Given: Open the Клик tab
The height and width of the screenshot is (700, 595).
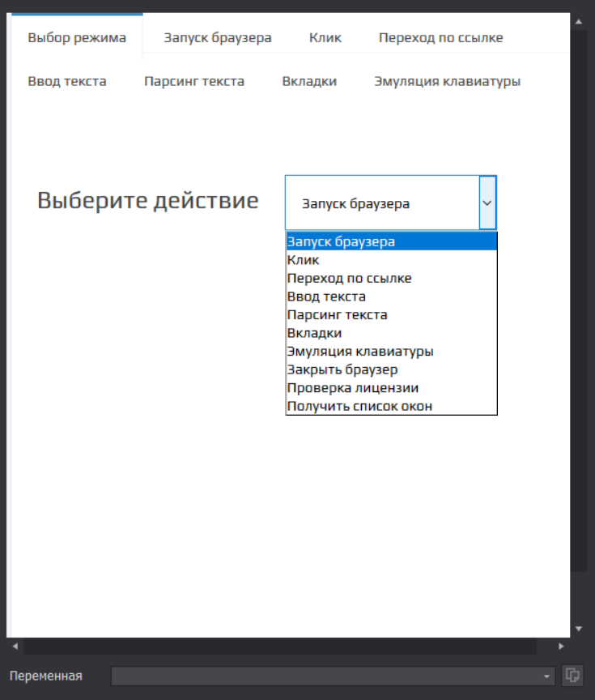Looking at the screenshot, I should [x=325, y=37].
